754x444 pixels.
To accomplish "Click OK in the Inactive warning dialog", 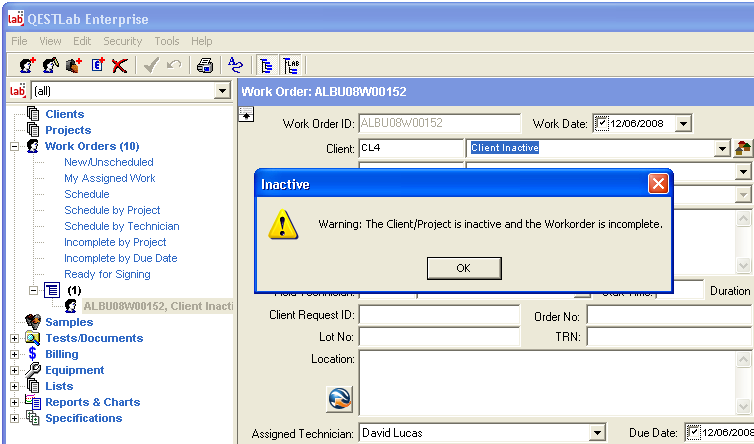I will (x=463, y=268).
